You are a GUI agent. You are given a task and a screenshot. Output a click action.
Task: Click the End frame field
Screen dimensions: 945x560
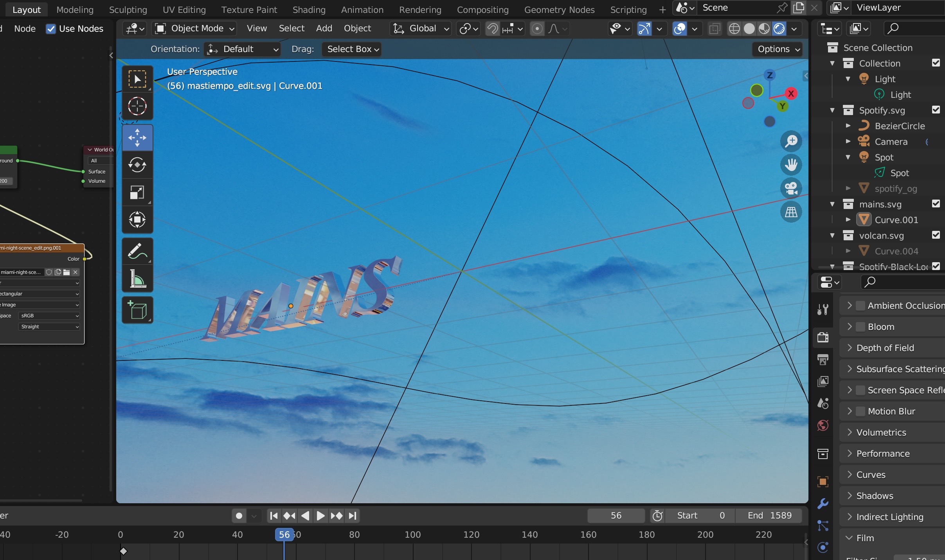pyautogui.click(x=769, y=515)
